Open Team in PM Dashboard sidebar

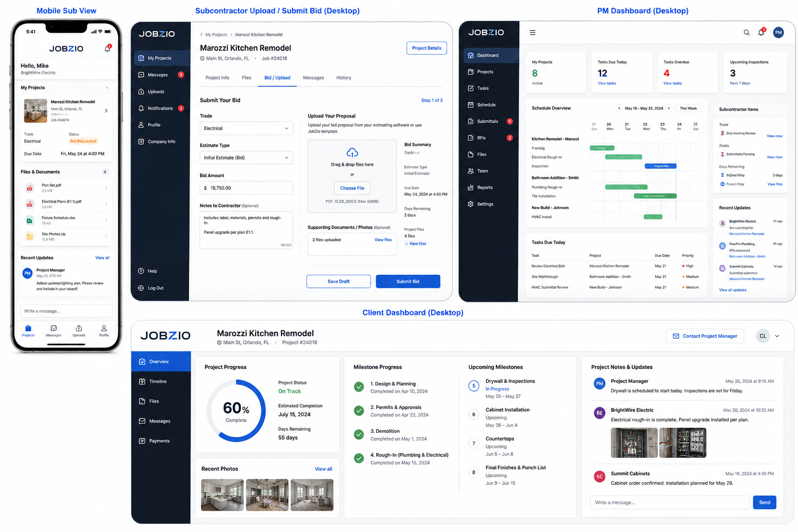click(x=491, y=171)
